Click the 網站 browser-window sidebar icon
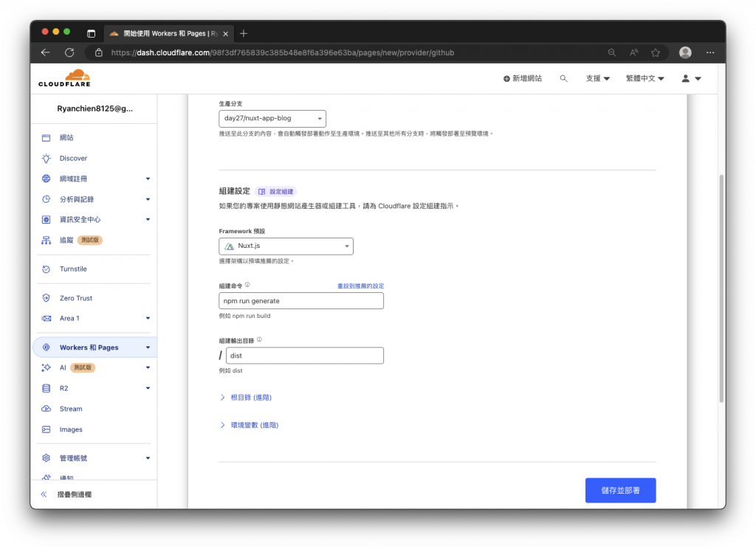The height and width of the screenshot is (549, 756). pyautogui.click(x=47, y=138)
